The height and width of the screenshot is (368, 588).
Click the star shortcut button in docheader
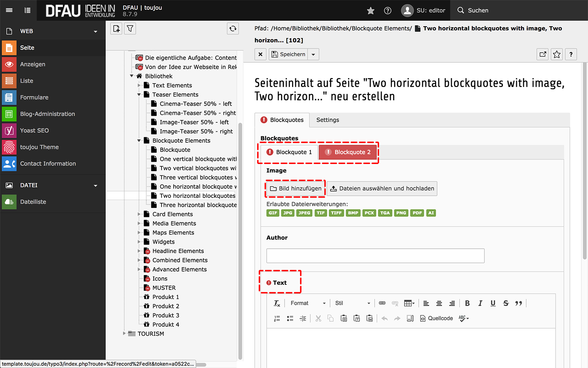557,55
